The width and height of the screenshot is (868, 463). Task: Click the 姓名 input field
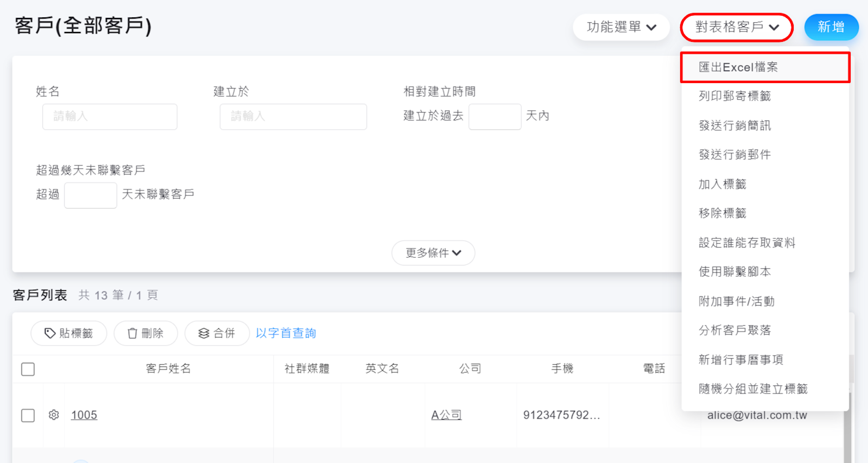pyautogui.click(x=110, y=117)
